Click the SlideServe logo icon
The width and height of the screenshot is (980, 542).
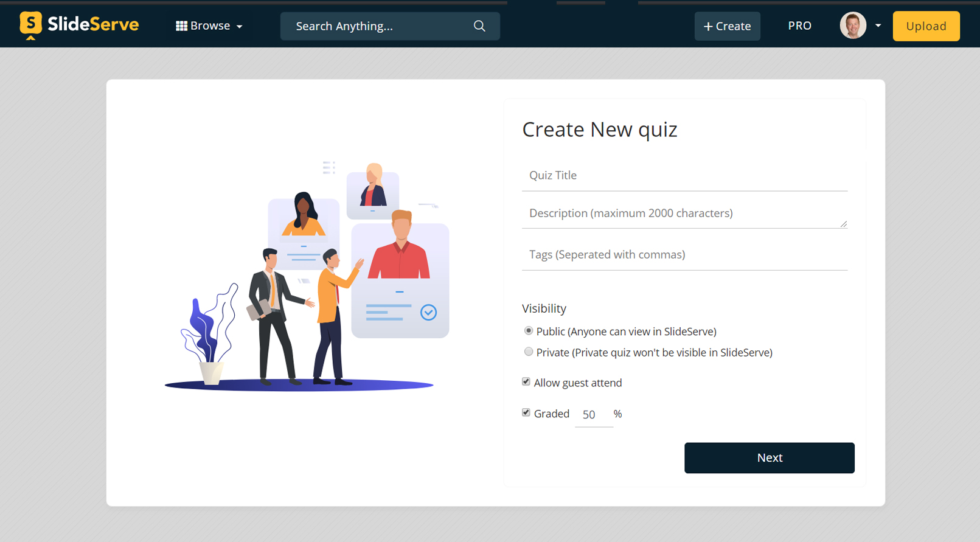(30, 25)
